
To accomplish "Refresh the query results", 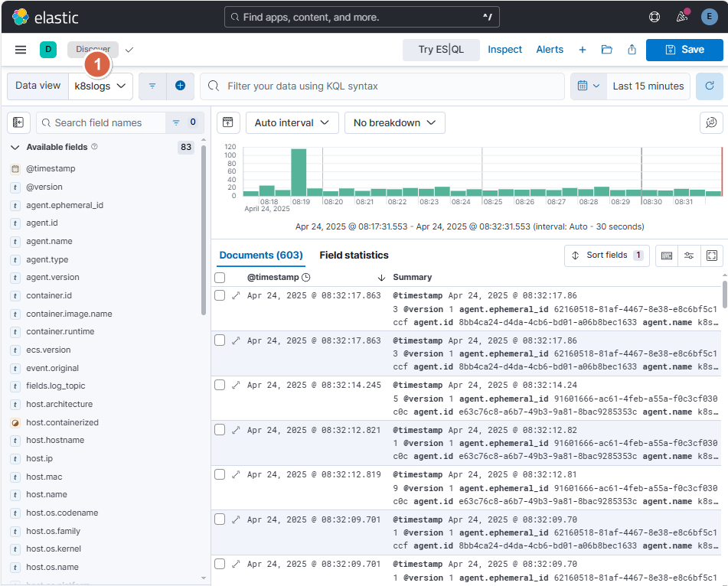I will pos(710,86).
